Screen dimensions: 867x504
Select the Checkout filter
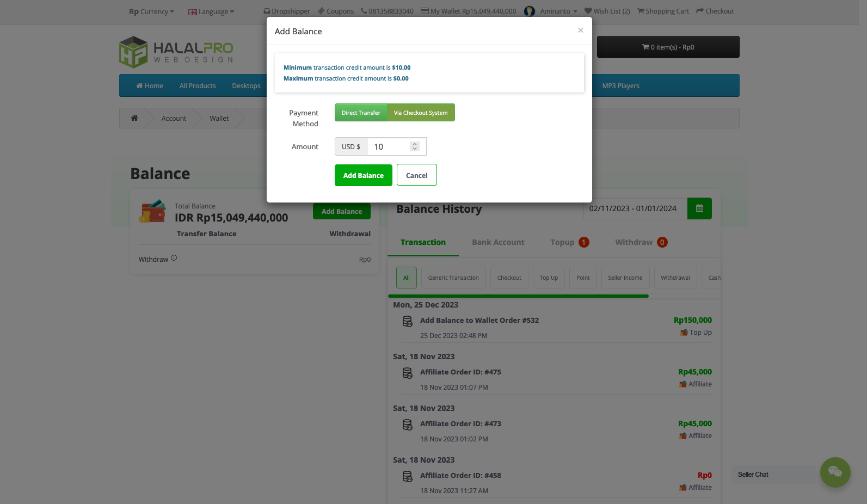(509, 278)
